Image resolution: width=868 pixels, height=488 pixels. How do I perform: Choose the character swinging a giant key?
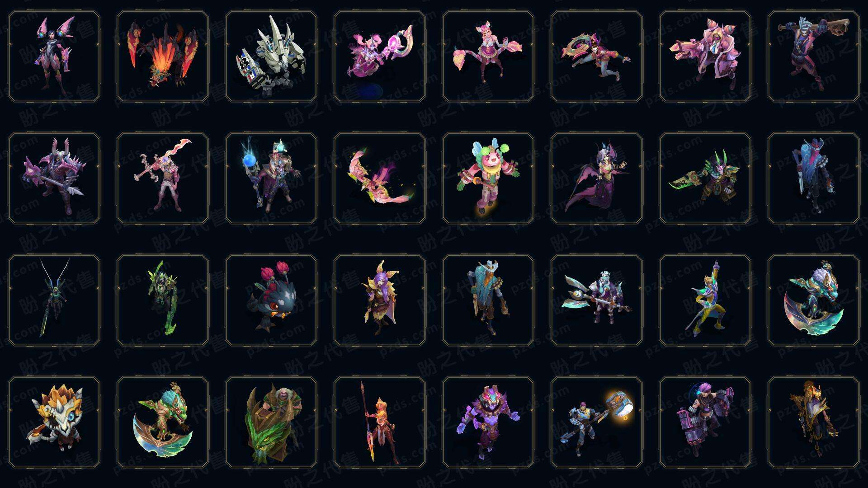[814, 56]
